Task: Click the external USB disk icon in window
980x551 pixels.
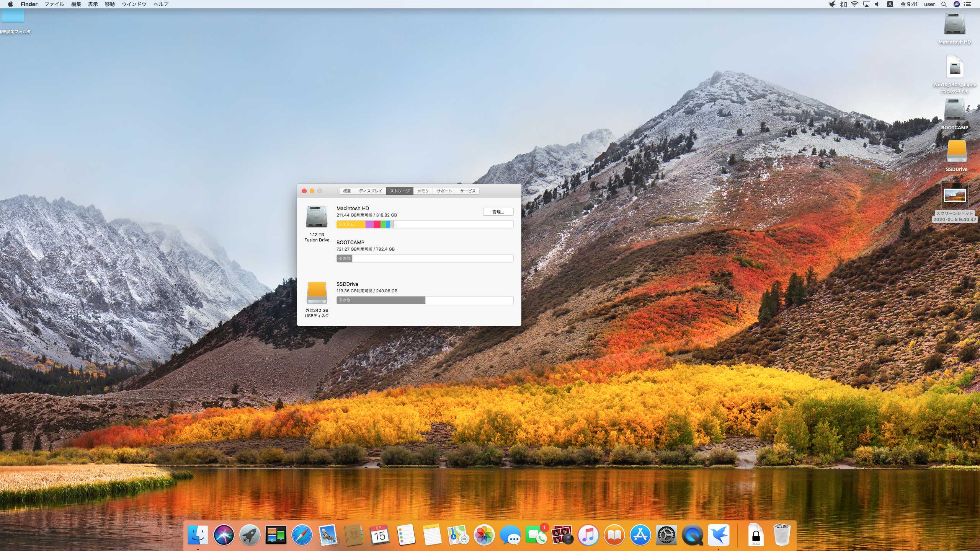Action: click(x=317, y=293)
